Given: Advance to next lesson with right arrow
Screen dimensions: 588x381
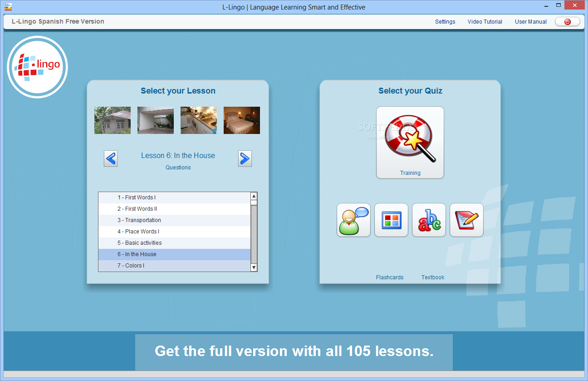Looking at the screenshot, I should point(245,158).
